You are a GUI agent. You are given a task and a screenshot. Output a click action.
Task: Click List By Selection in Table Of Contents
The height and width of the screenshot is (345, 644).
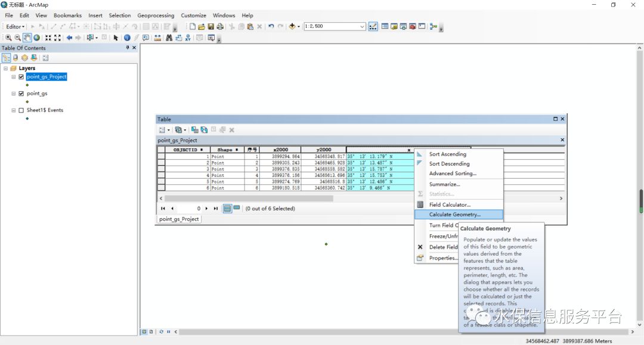coord(34,58)
